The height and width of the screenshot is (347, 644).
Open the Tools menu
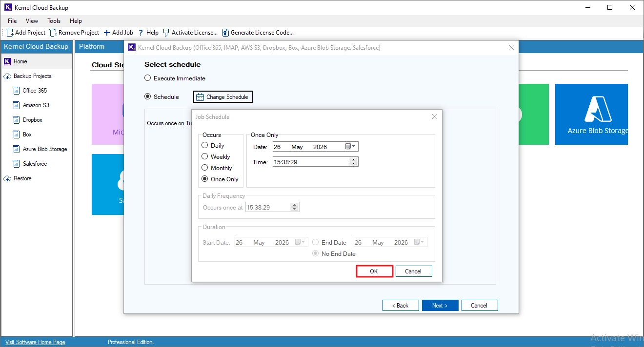pos(54,21)
